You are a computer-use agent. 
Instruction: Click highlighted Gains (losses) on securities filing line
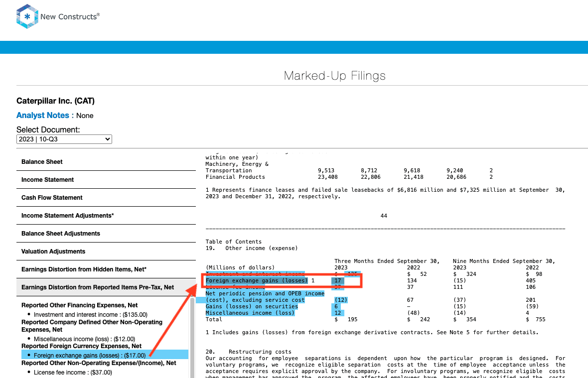point(252,306)
